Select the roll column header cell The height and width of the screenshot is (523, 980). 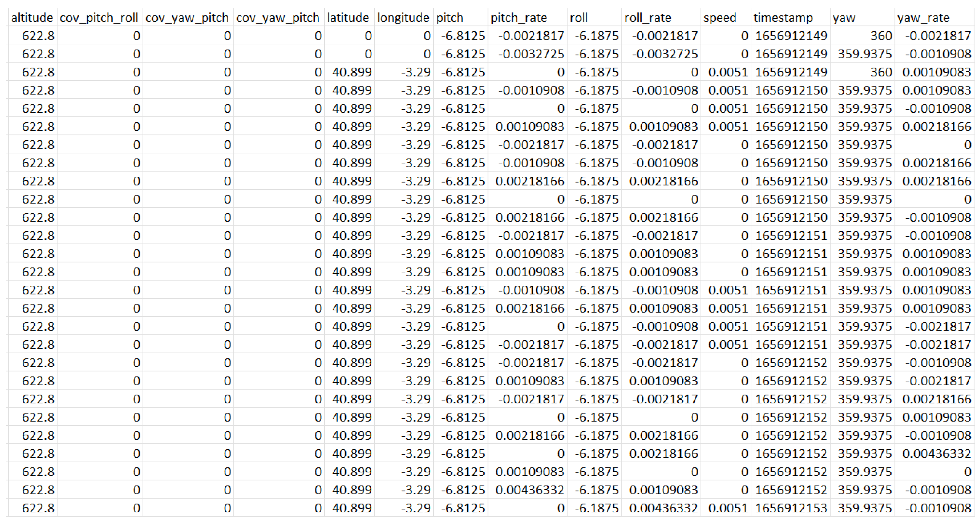click(579, 18)
